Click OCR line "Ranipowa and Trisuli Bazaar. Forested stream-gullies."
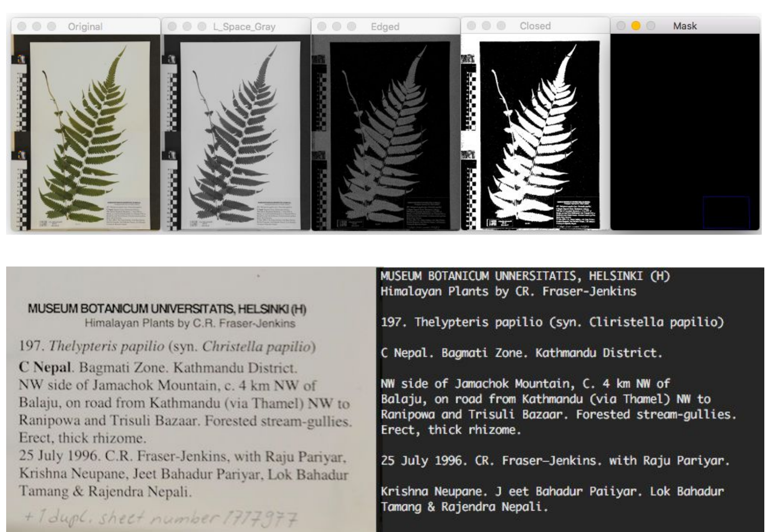This screenshot has width=771, height=532. pyautogui.click(x=559, y=414)
